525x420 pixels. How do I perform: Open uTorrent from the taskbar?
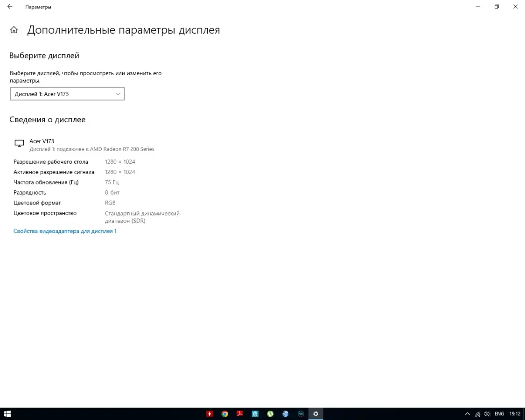click(x=270, y=414)
